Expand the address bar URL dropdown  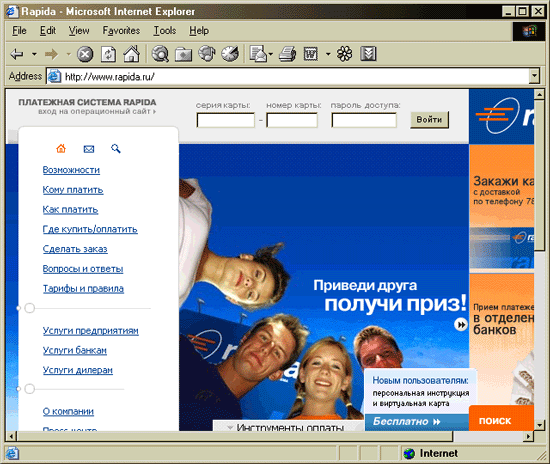[x=534, y=76]
